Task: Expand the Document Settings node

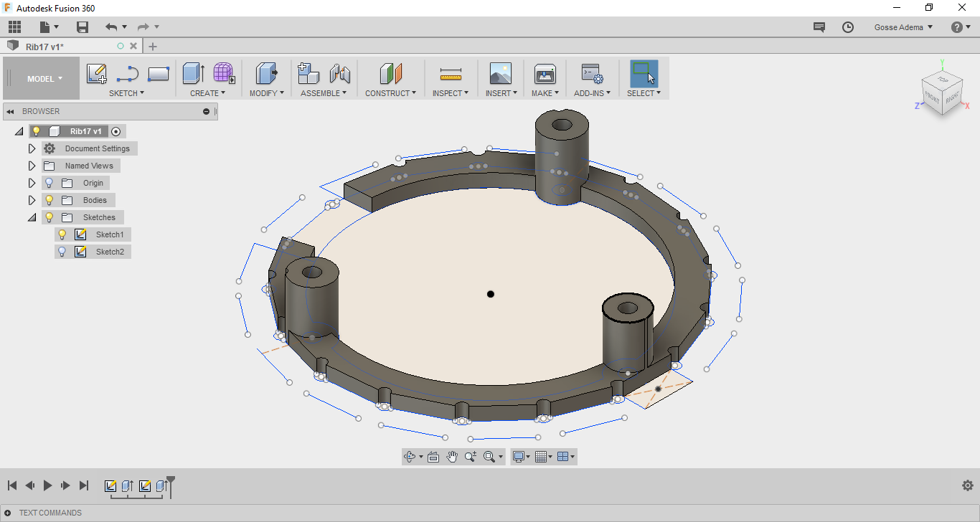Action: click(32, 148)
